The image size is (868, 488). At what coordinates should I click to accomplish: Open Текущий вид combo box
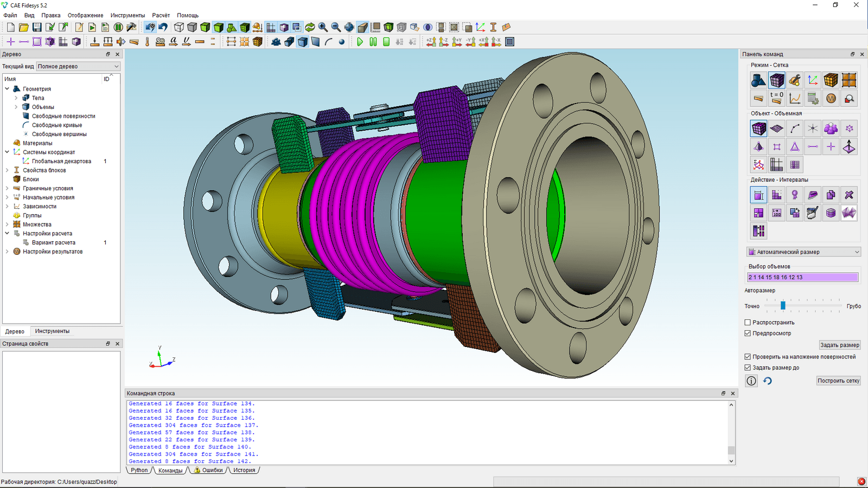[78, 66]
